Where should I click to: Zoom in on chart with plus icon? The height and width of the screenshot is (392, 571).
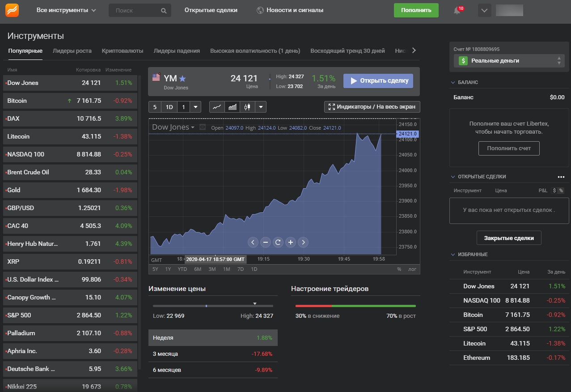291,242
